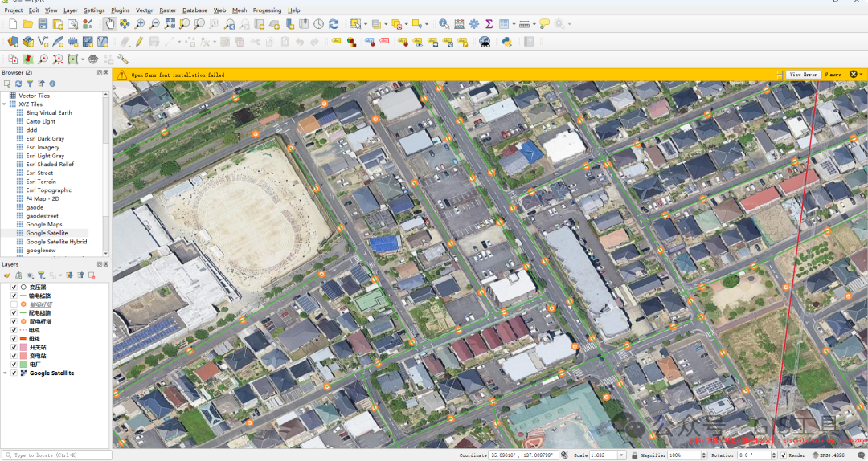
Task: Activate the Zoom In magnifier tool
Action: pos(140,24)
